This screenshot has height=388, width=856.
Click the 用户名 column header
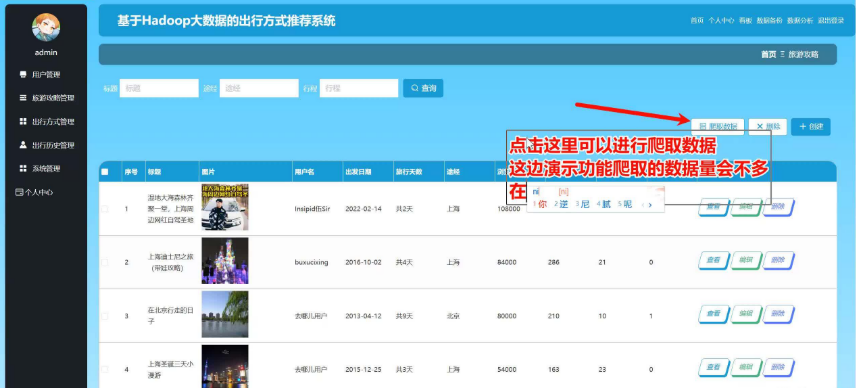[x=305, y=172]
